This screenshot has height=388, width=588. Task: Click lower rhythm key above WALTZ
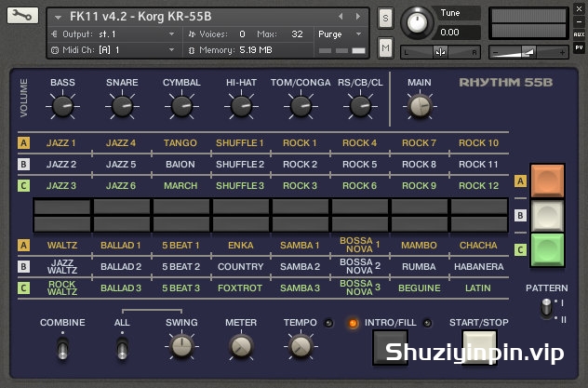[x=62, y=224]
